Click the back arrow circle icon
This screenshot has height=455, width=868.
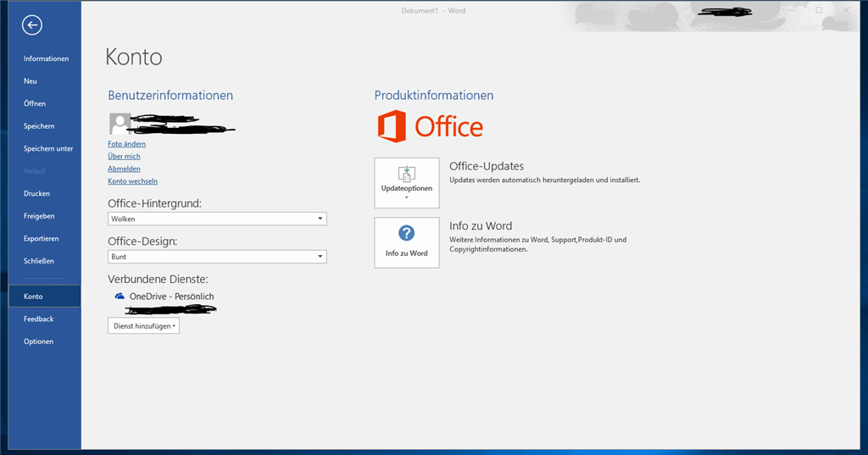(x=32, y=25)
